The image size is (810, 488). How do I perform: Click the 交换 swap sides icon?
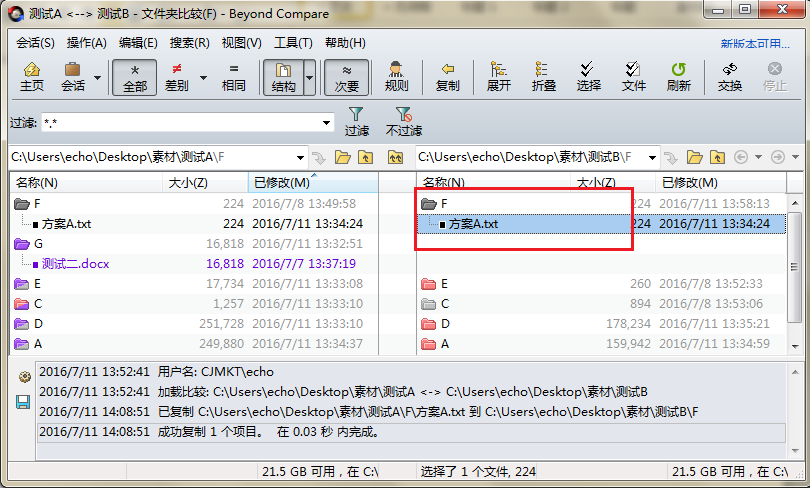pos(729,77)
